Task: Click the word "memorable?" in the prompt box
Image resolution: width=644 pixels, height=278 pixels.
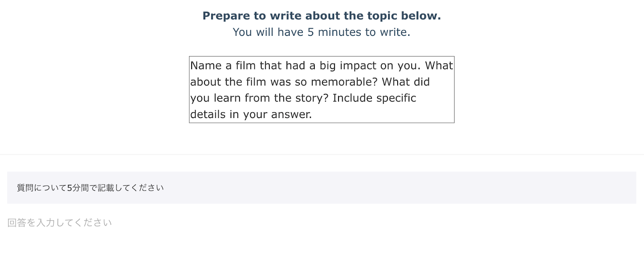Action: click(x=344, y=82)
